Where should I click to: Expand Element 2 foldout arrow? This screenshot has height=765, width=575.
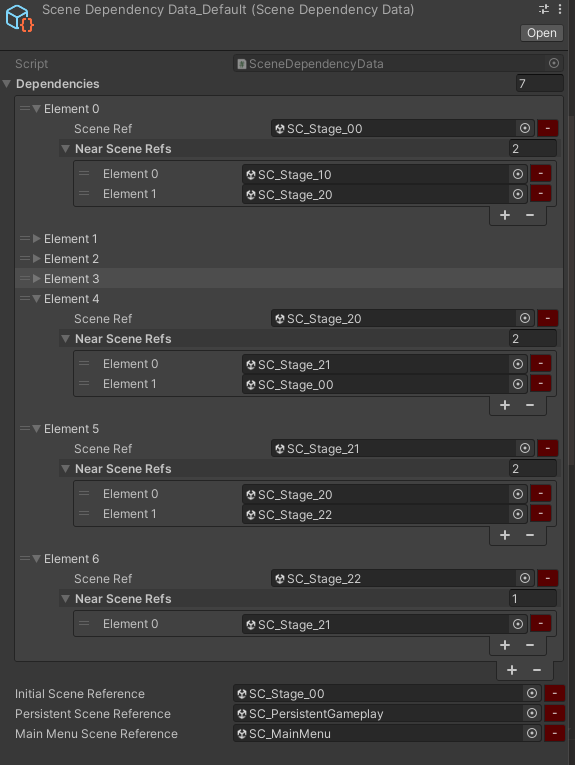click(37, 259)
